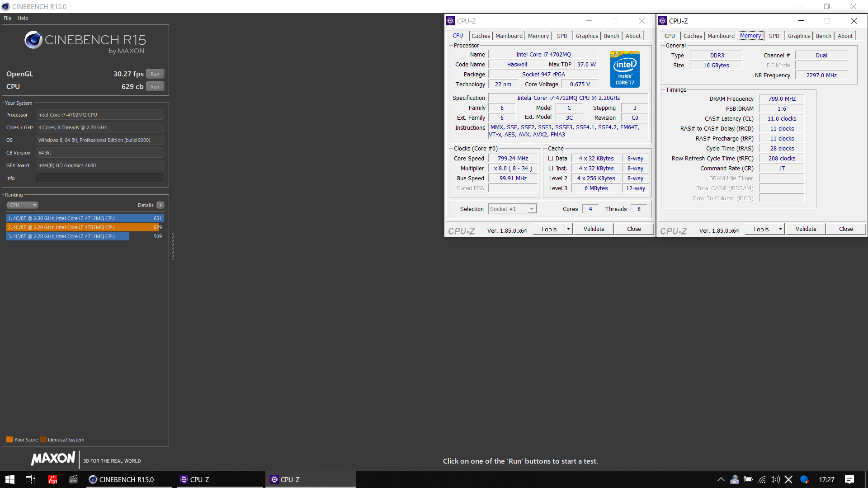Expand ranking Details arrow button
The image size is (868, 488).
point(160,205)
